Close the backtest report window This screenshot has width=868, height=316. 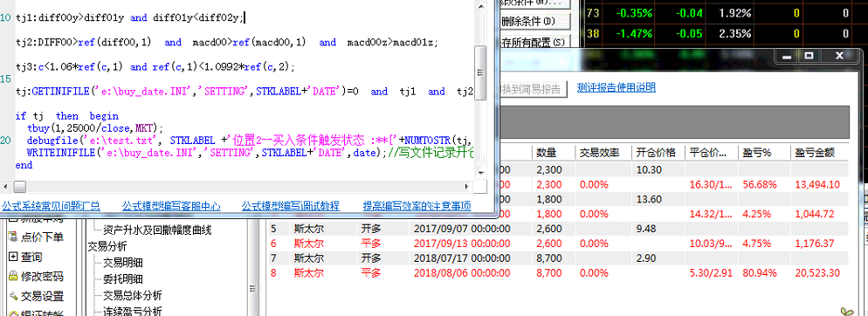click(x=839, y=55)
